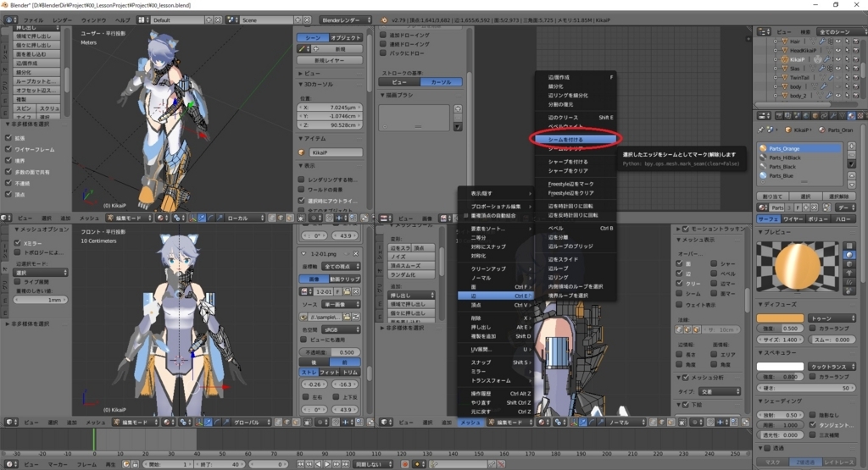
Task: Open the トゥーン diffuse shader dropdown
Action: tap(832, 318)
